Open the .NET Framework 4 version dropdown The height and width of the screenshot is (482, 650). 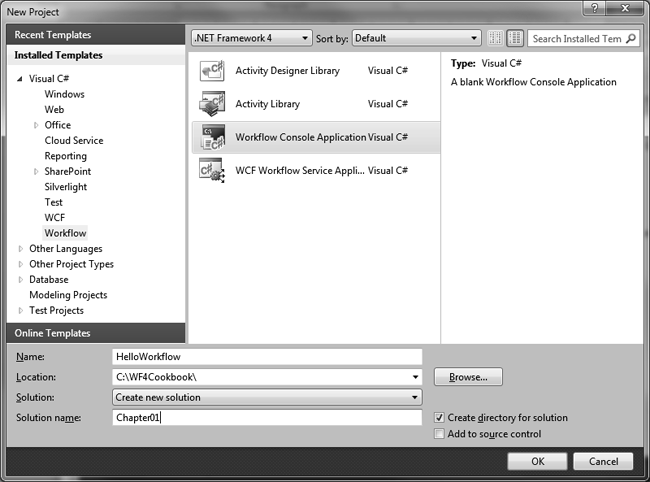252,38
